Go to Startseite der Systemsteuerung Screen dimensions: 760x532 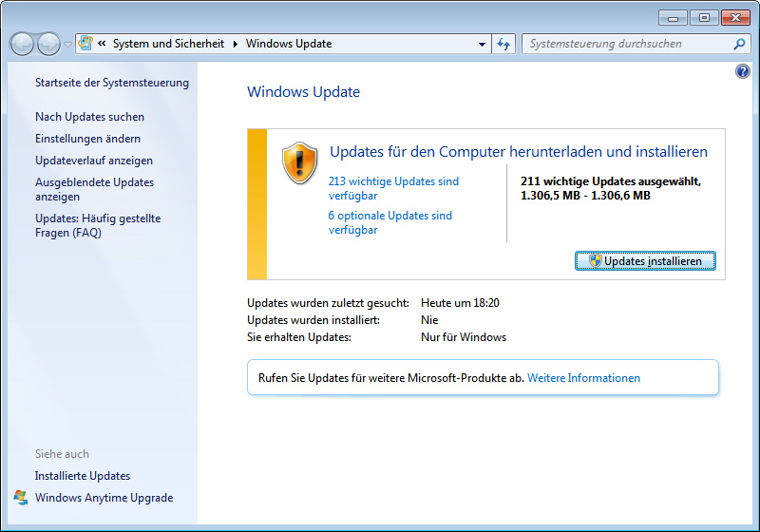click(x=112, y=83)
